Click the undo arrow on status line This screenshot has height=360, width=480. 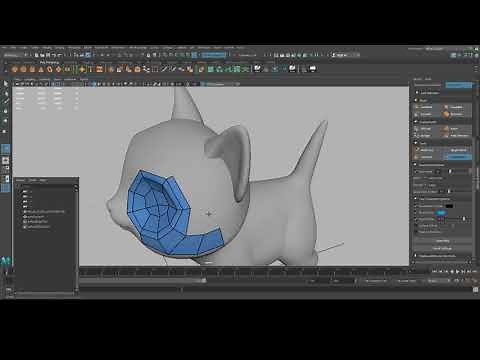click(54, 55)
